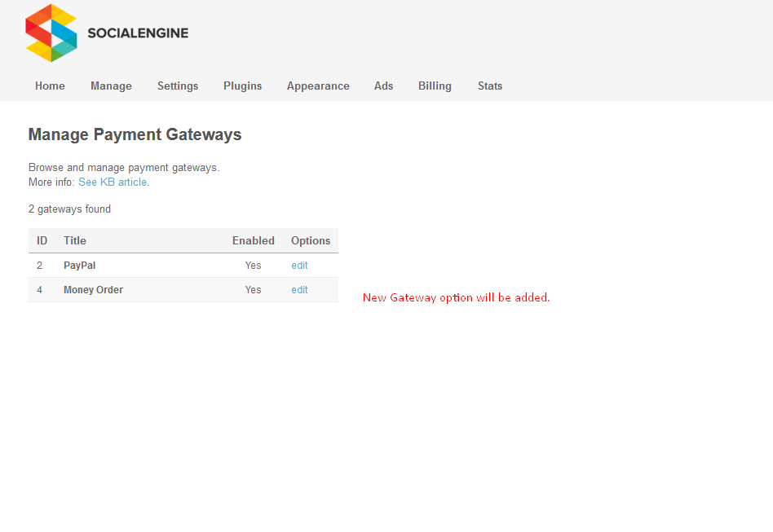Image resolution: width=773 pixels, height=532 pixels.
Task: Go to the Settings menu
Action: [178, 86]
